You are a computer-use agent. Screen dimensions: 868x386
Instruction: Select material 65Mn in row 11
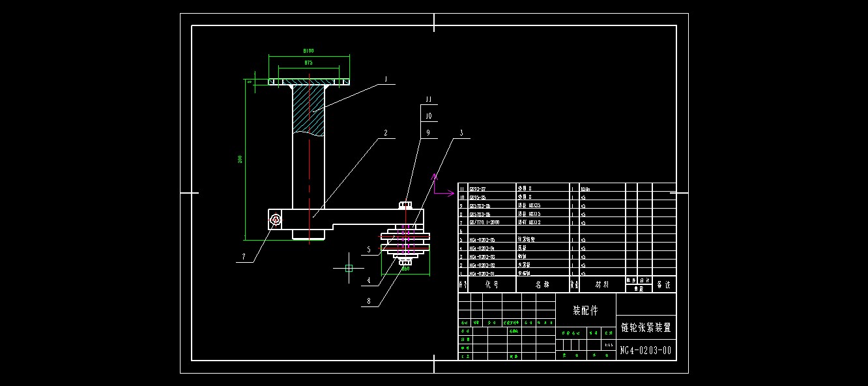[x=585, y=188]
